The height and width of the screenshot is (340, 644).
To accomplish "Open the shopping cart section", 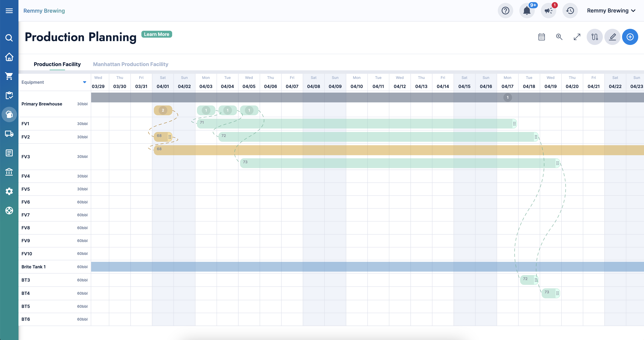I will [9, 76].
